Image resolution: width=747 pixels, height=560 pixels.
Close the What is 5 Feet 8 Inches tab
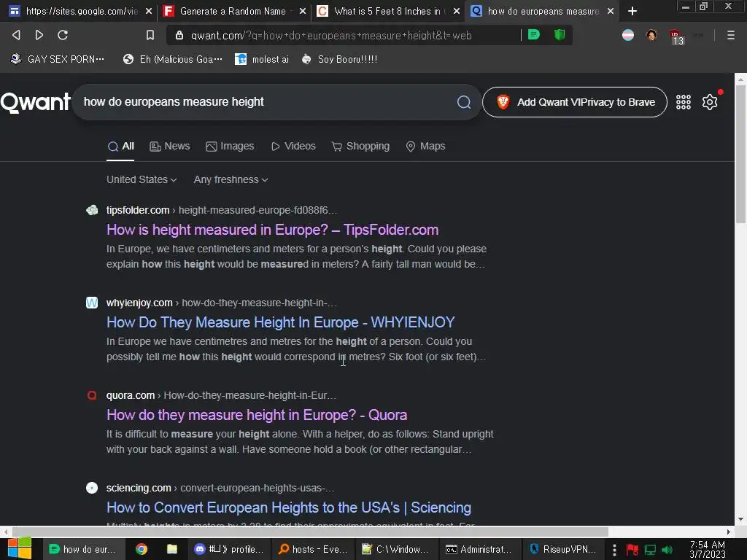point(457,11)
